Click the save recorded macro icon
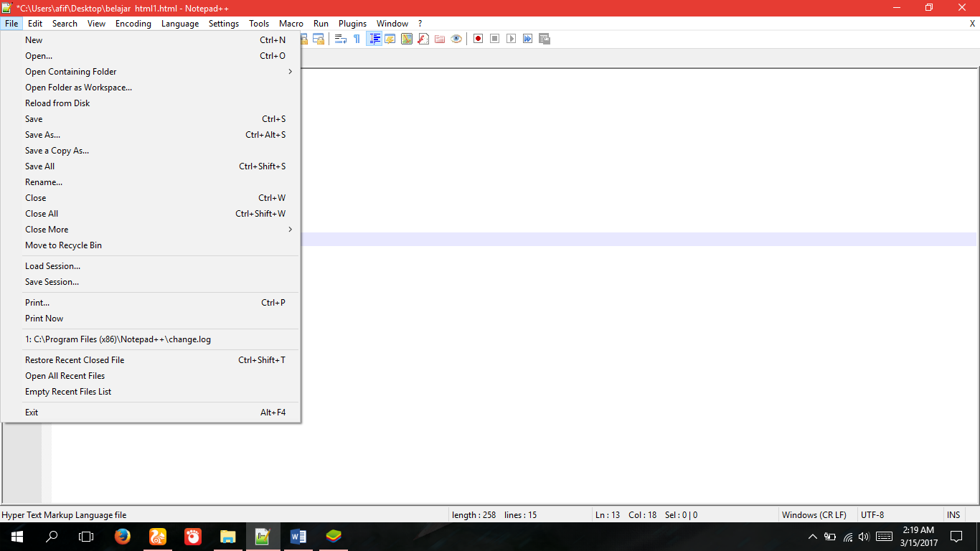This screenshot has width=980, height=551. (x=545, y=39)
